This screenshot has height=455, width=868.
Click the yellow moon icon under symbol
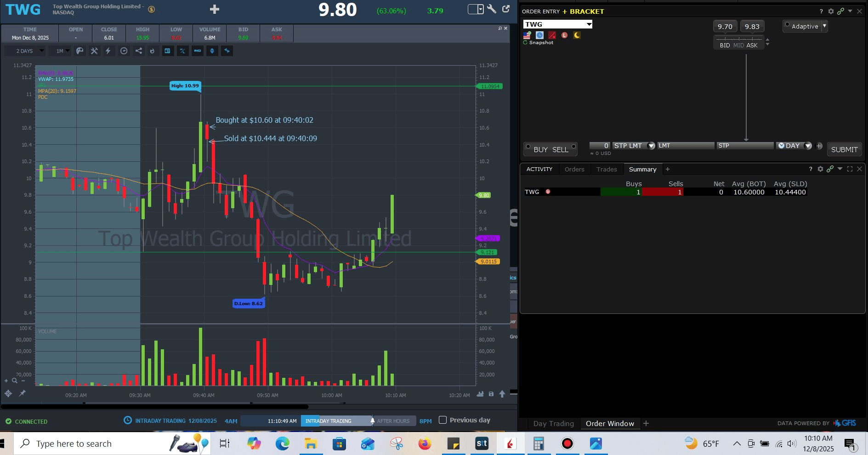pyautogui.click(x=577, y=35)
